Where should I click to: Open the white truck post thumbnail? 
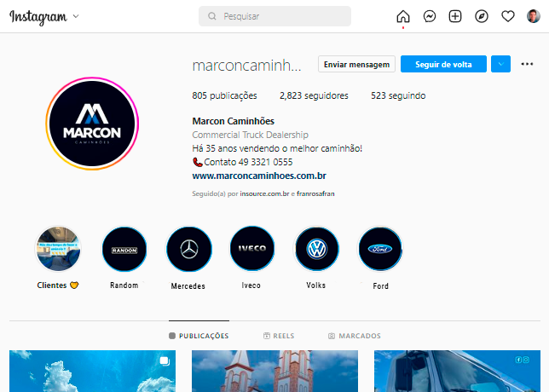[457, 371]
